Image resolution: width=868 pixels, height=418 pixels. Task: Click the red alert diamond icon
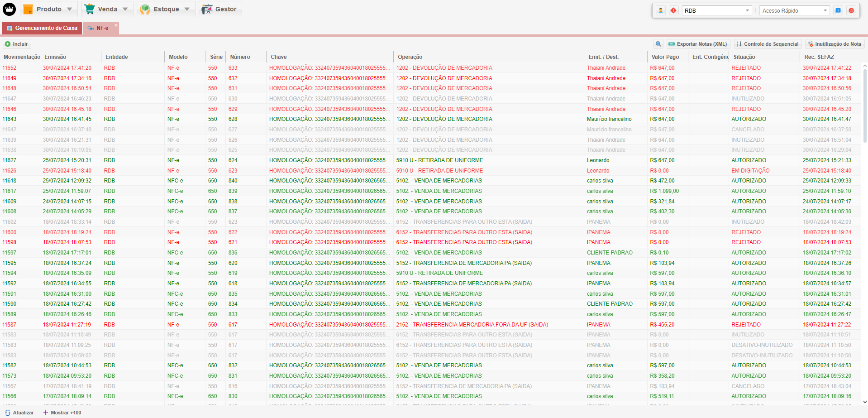pos(673,10)
